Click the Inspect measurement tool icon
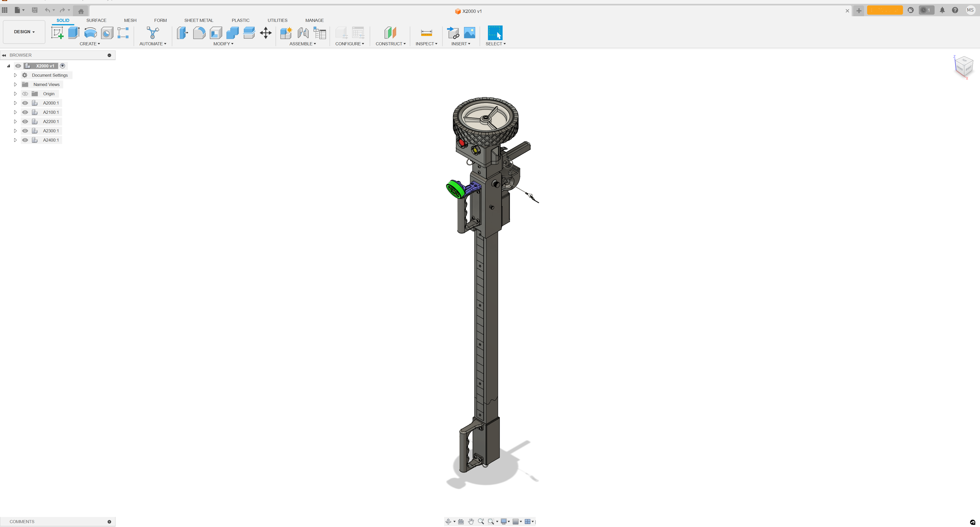Image resolution: width=980 pixels, height=527 pixels. point(425,33)
